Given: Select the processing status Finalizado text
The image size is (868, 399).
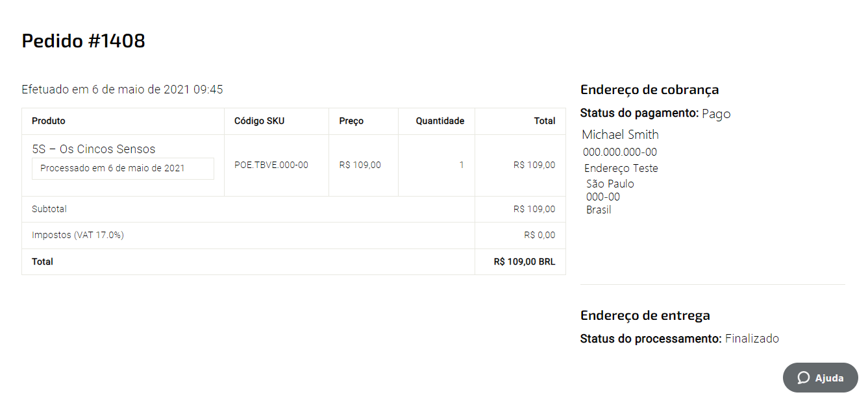Looking at the screenshot, I should pos(752,339).
